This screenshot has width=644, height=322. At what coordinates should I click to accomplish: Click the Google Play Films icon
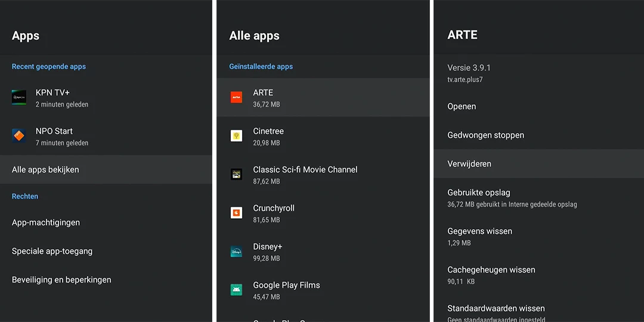pos(237,290)
